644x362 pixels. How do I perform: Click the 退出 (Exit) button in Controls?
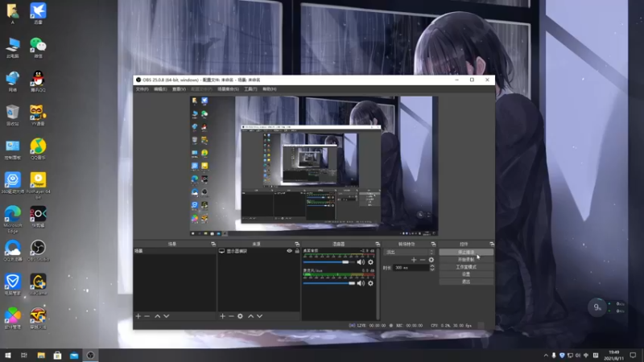coord(466,282)
